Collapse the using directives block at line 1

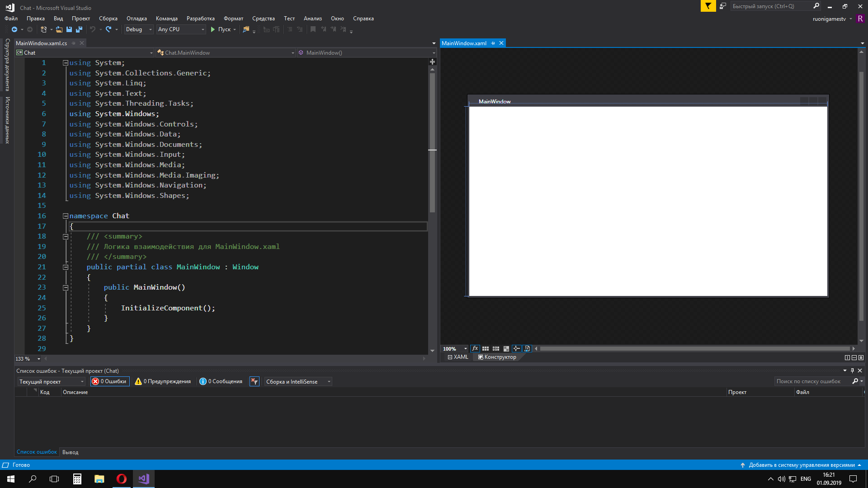(x=66, y=63)
